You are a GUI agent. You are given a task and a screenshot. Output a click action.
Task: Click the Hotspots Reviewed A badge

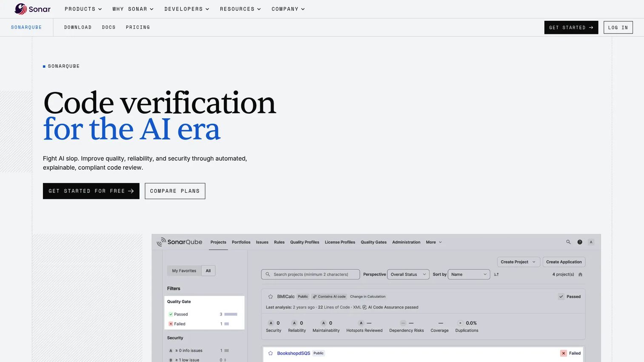click(361, 323)
